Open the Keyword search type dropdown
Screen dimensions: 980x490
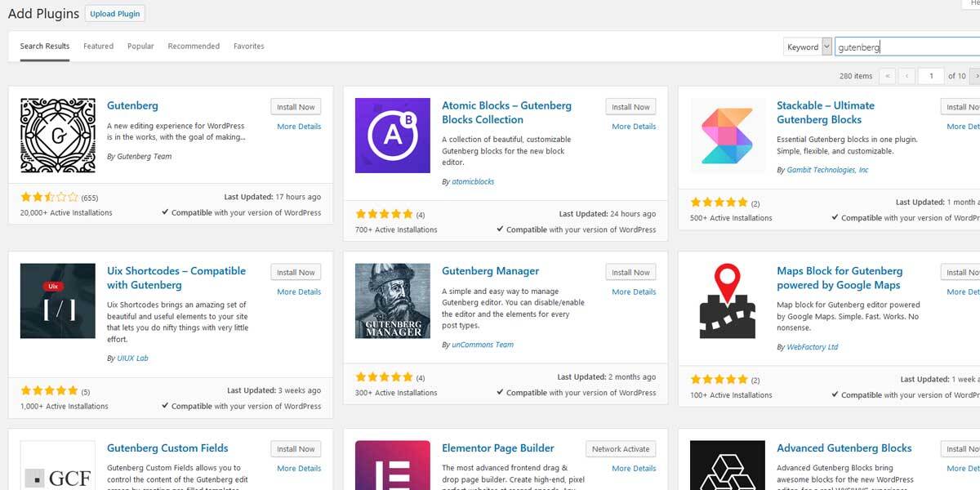808,47
